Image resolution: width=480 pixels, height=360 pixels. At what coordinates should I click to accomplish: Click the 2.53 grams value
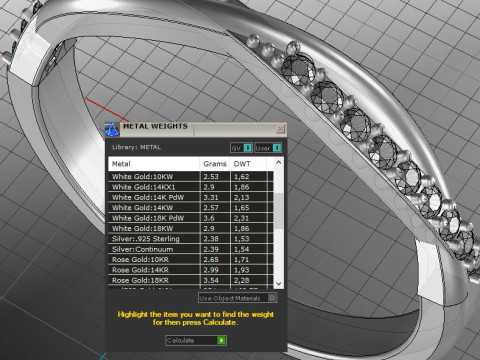tap(211, 176)
